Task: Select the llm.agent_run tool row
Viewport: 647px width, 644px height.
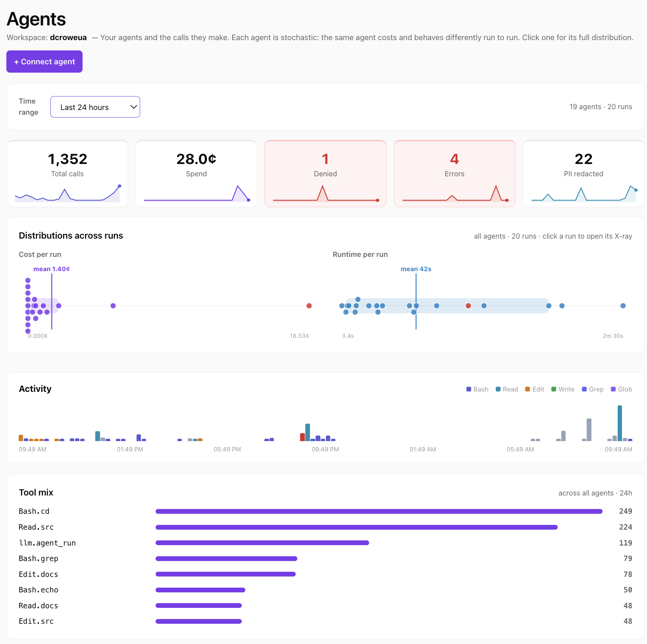Action: coord(325,543)
